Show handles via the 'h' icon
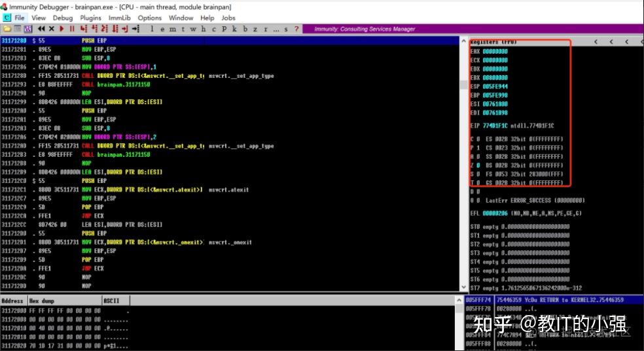The width and height of the screenshot is (644, 351). point(204,29)
